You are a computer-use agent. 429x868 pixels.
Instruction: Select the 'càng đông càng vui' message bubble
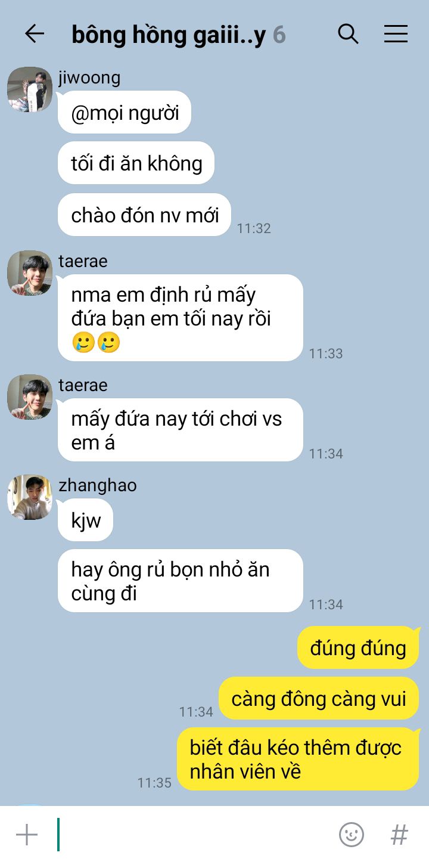tap(319, 698)
